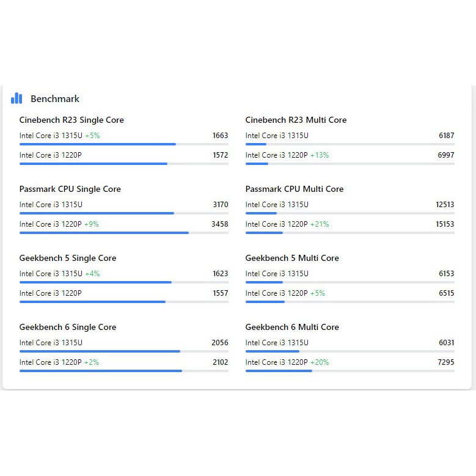Click the Geekbench 6 Multi Core heading
Image resolution: width=476 pixels, height=476 pixels.
(x=292, y=327)
